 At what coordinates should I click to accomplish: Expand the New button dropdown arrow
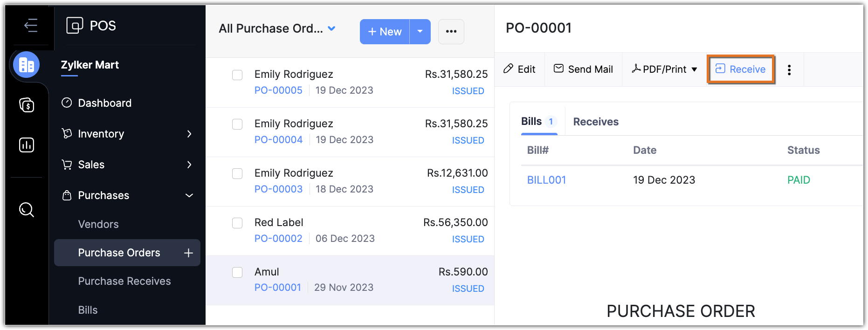[x=420, y=32]
